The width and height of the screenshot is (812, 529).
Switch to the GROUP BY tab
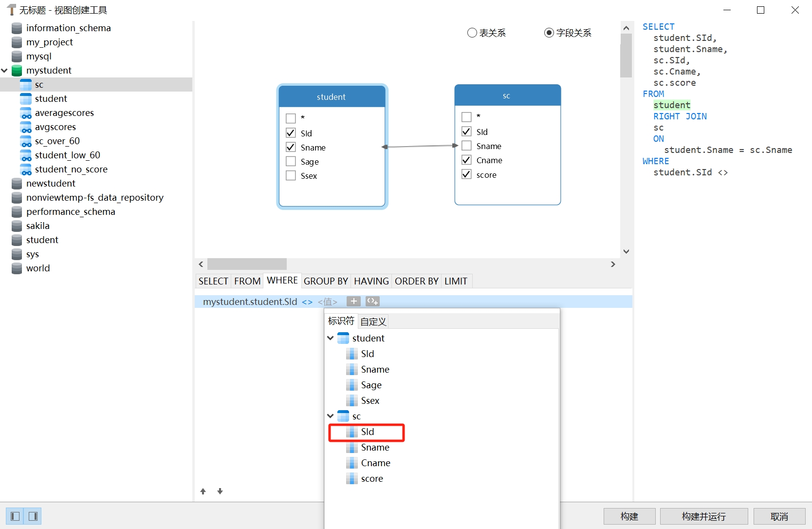pos(326,281)
